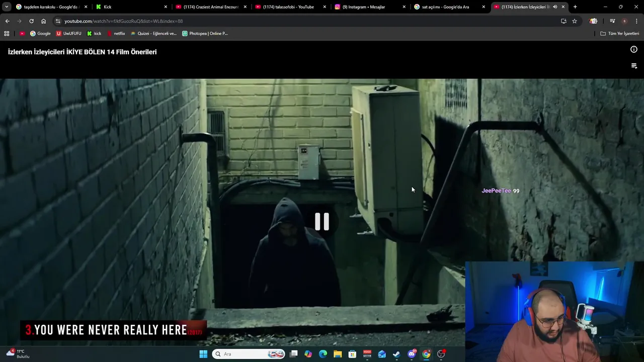Open the Photopea bookmark
This screenshot has height=362, width=644.
click(205, 34)
